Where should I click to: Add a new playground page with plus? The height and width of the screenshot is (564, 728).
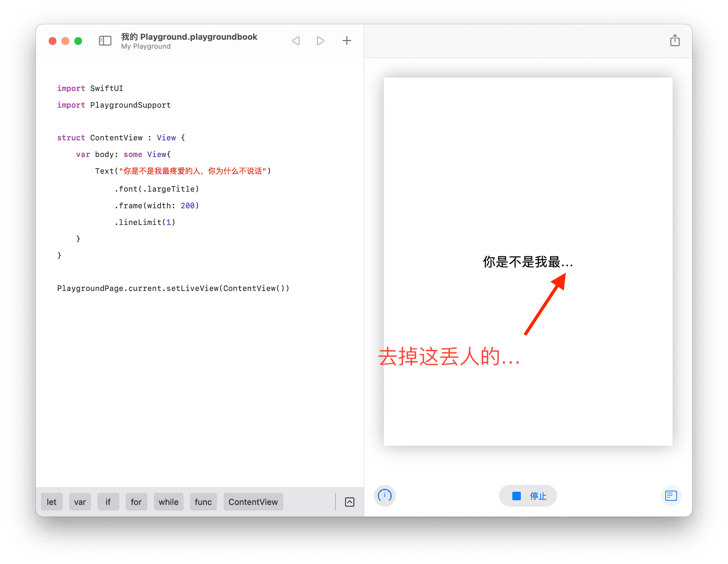(347, 41)
